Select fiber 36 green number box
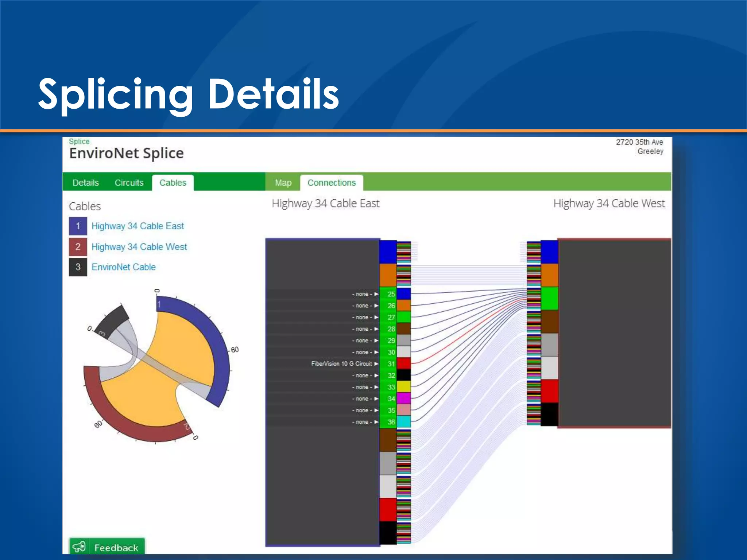Viewport: 747px width, 560px height. (x=390, y=422)
